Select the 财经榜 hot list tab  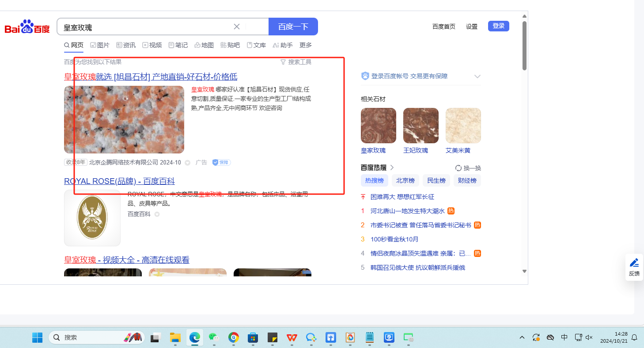pyautogui.click(x=467, y=180)
